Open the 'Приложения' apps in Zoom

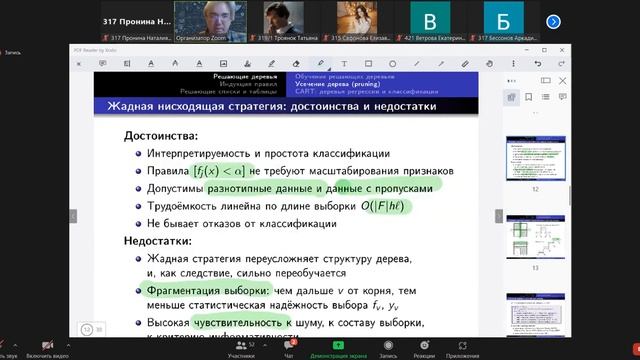[462, 349]
